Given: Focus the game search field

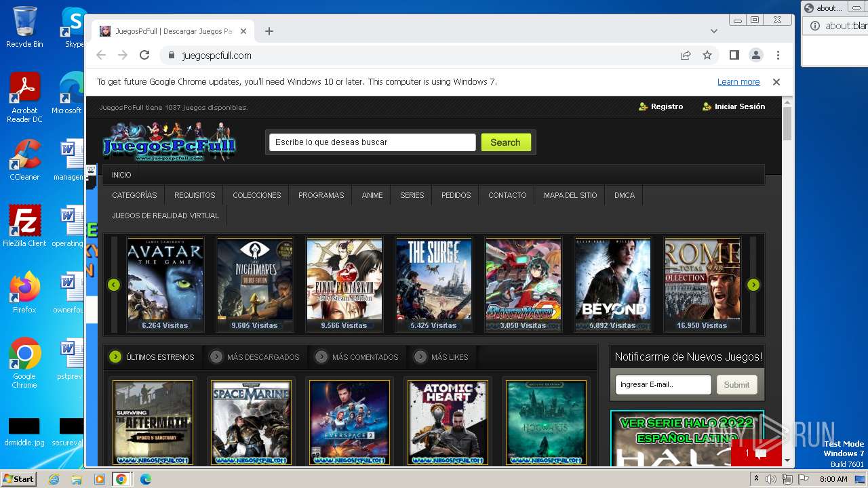Looking at the screenshot, I should 373,142.
